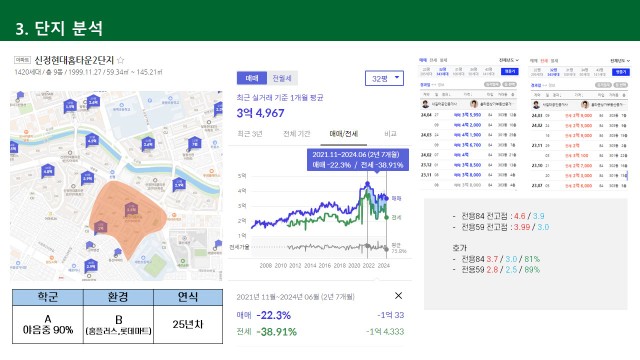
Task: Click the 3. 단지 분석 slide title
Action: pyautogui.click(x=59, y=29)
